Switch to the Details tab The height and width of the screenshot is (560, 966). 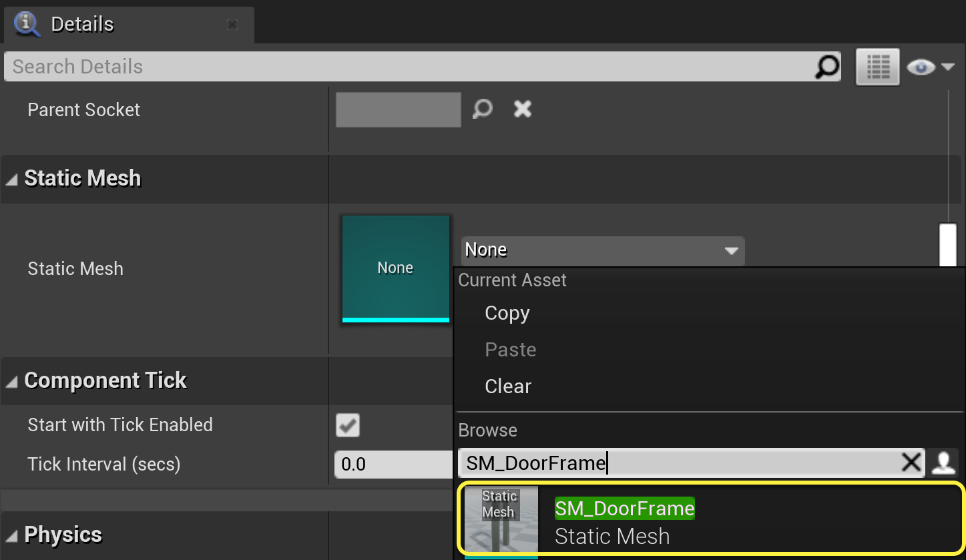coord(82,25)
